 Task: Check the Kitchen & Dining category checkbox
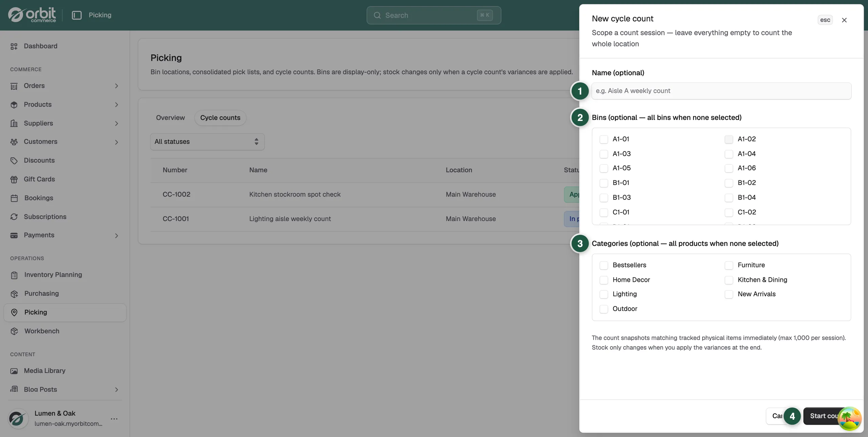point(729,280)
